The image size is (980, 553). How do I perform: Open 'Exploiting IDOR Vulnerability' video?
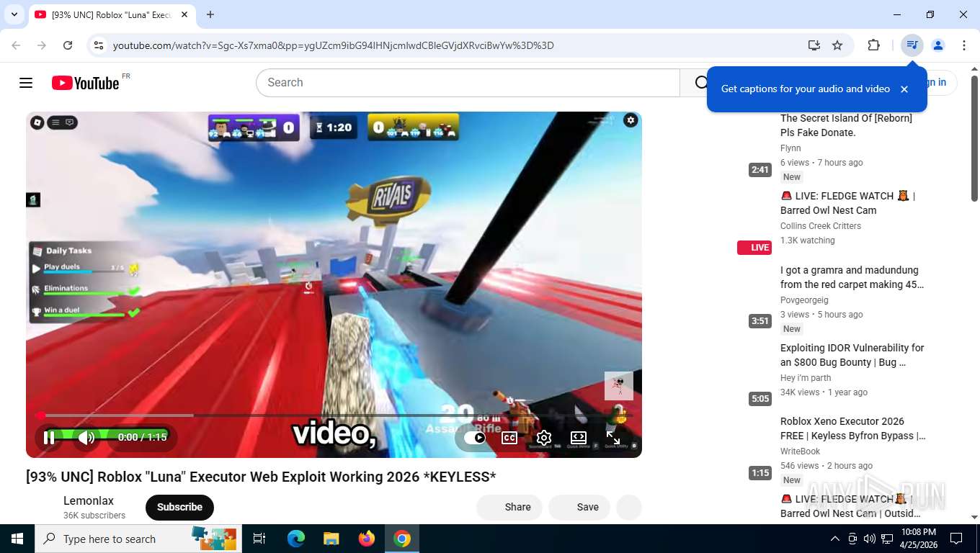tap(852, 355)
